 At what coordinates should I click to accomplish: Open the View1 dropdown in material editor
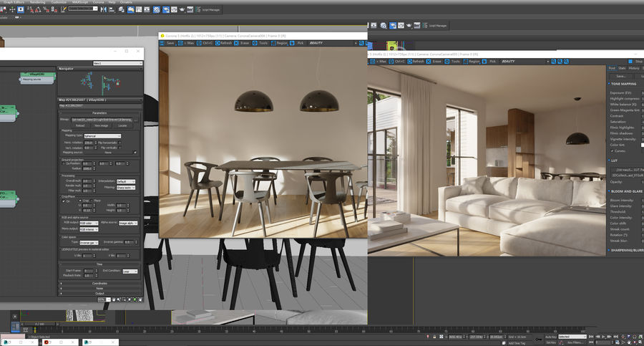click(x=117, y=63)
